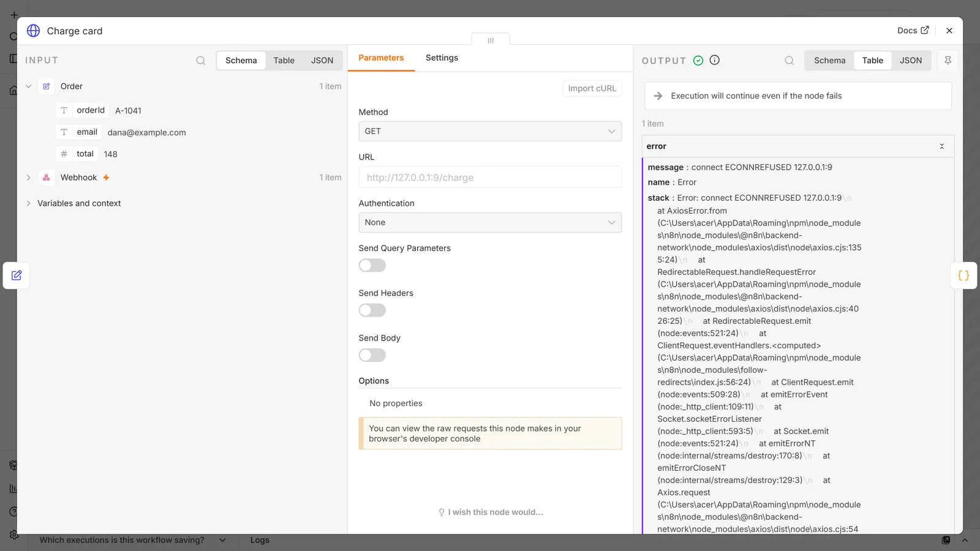Click the Order node edit icon
Image resolution: width=980 pixels, height=551 pixels.
click(x=47, y=86)
